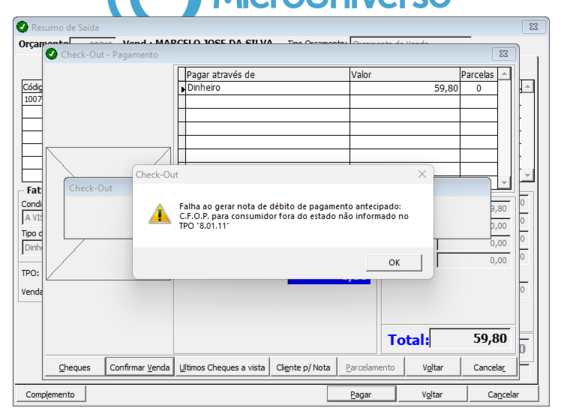Image resolution: width=564 pixels, height=411 pixels.
Task: Open Ultimos Cheques a vista
Action: [x=222, y=367]
